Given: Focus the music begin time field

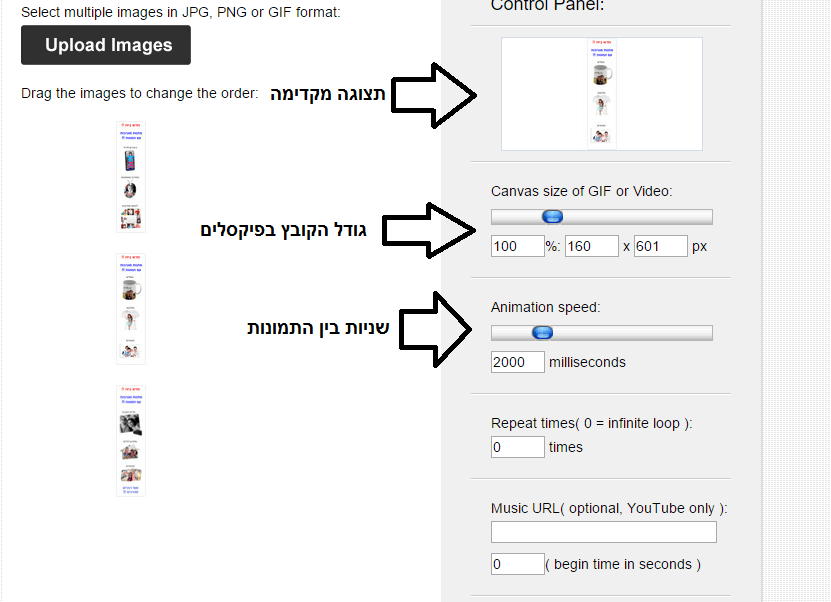Looking at the screenshot, I should pyautogui.click(x=517, y=564).
